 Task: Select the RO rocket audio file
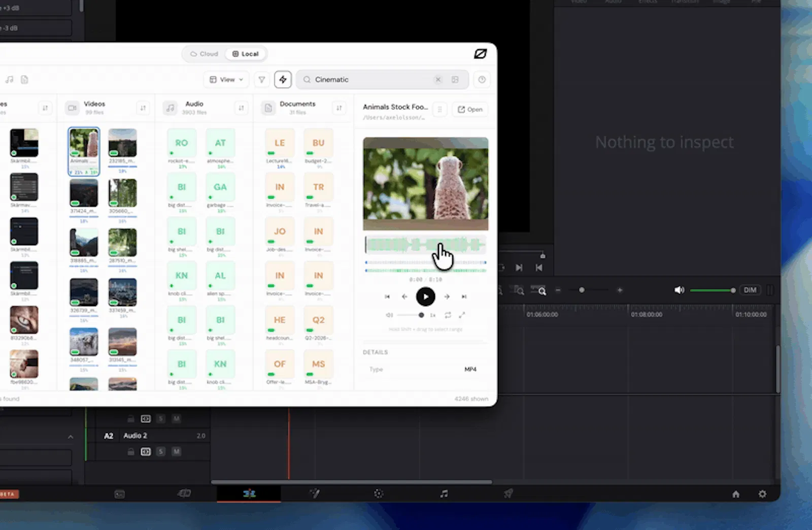pyautogui.click(x=182, y=143)
